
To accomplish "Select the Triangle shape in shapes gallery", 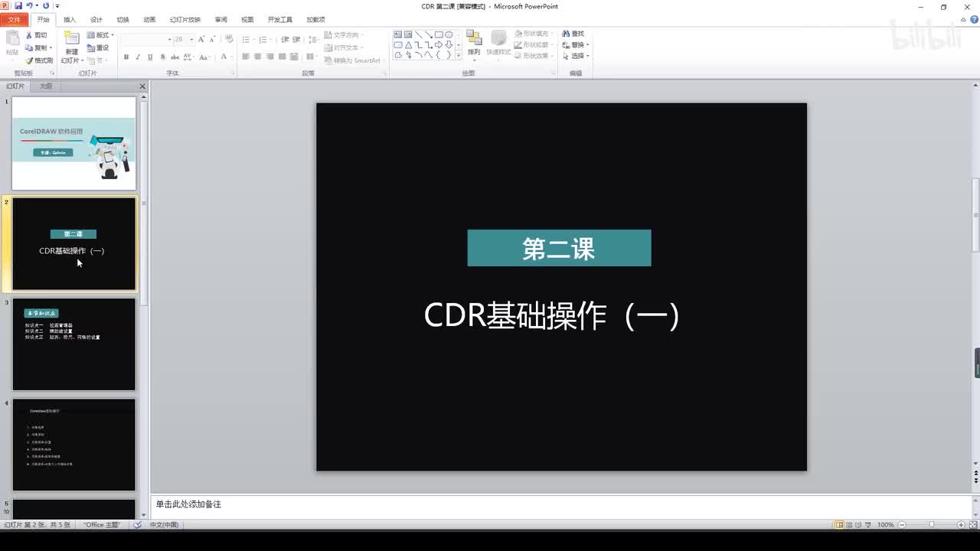I will click(x=408, y=44).
